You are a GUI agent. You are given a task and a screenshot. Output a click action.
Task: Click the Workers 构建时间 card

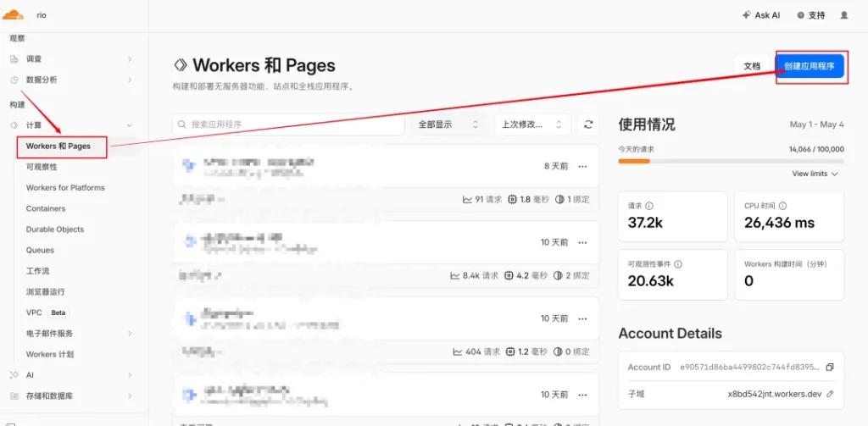789,274
